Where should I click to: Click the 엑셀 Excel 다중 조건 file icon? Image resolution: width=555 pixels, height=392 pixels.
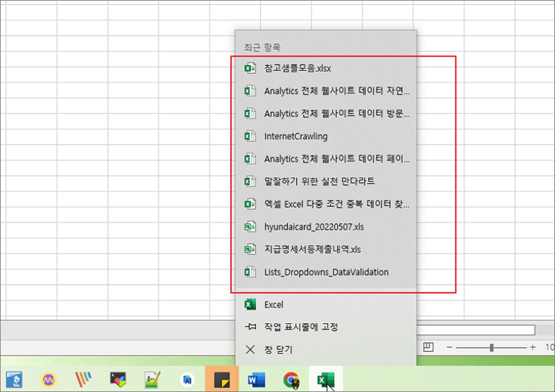[250, 204]
